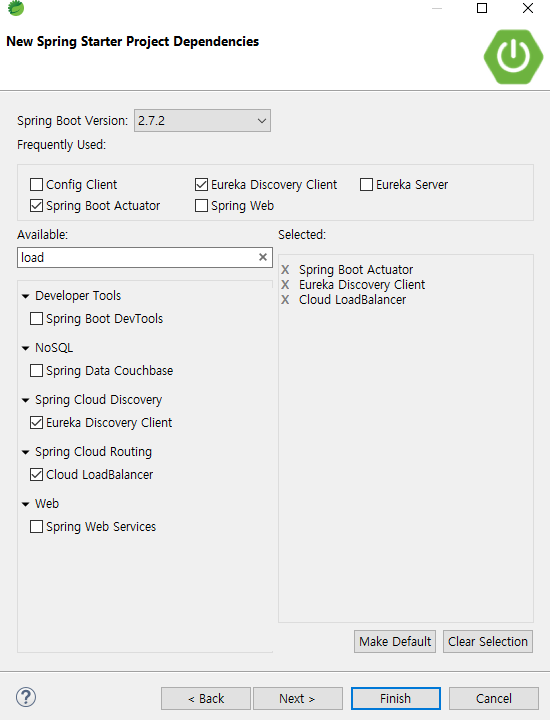Collapse the Developer Tools category
550x720 pixels.
click(x=25, y=296)
